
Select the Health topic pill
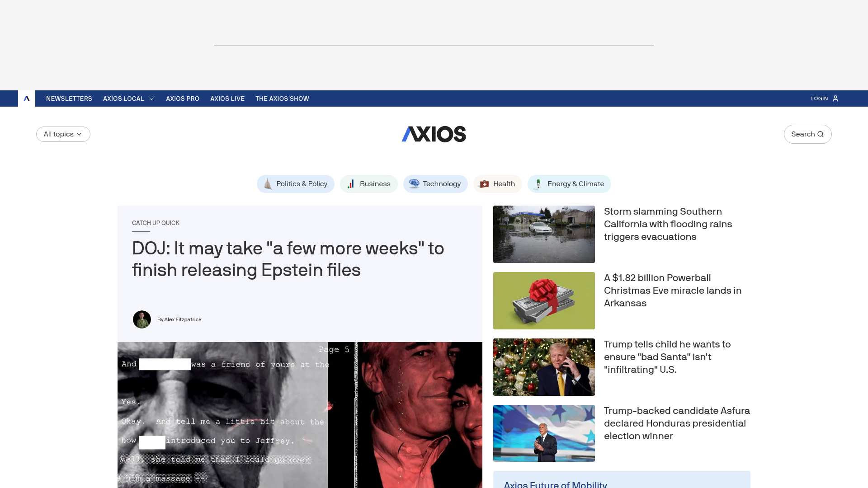tap(498, 184)
